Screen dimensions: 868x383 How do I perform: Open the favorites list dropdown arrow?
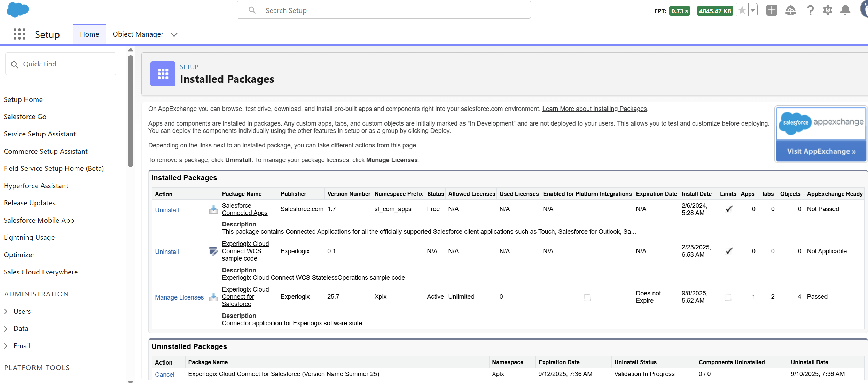pos(753,10)
